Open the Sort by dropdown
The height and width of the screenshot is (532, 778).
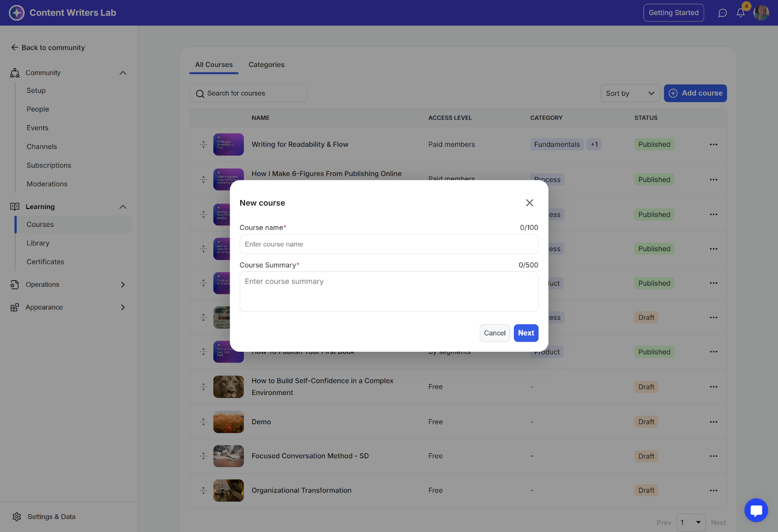click(630, 93)
